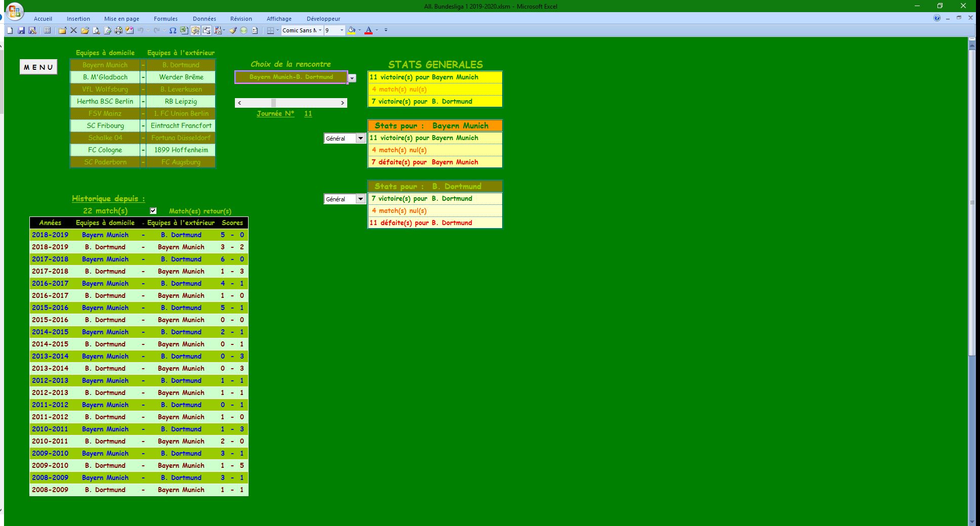980x526 pixels.
Task: Switch to Mise en page tab
Action: tap(121, 19)
